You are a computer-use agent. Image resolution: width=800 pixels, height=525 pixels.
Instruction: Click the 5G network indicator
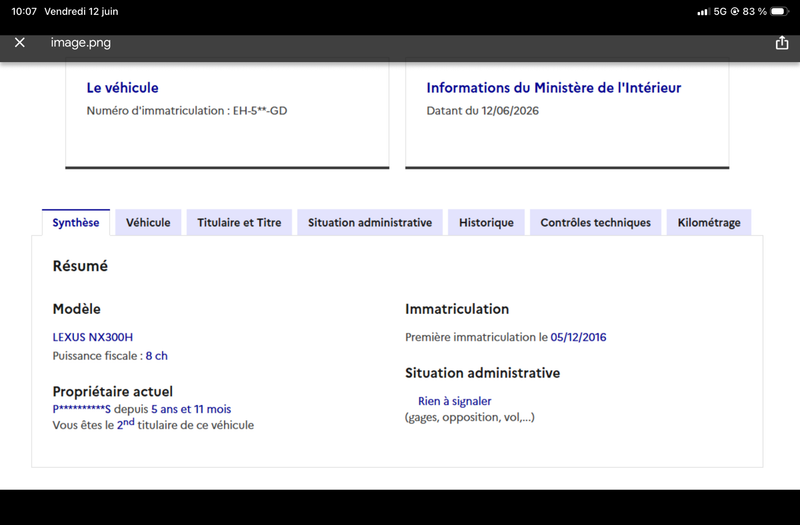click(x=720, y=11)
